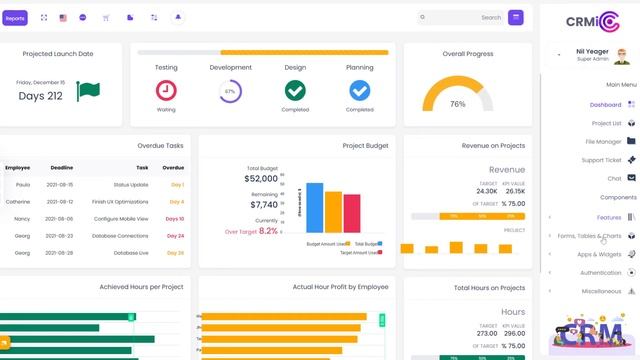This screenshot has width=640, height=360.
Task: Click the orange project progress bar at top
Action: [x=304, y=52]
